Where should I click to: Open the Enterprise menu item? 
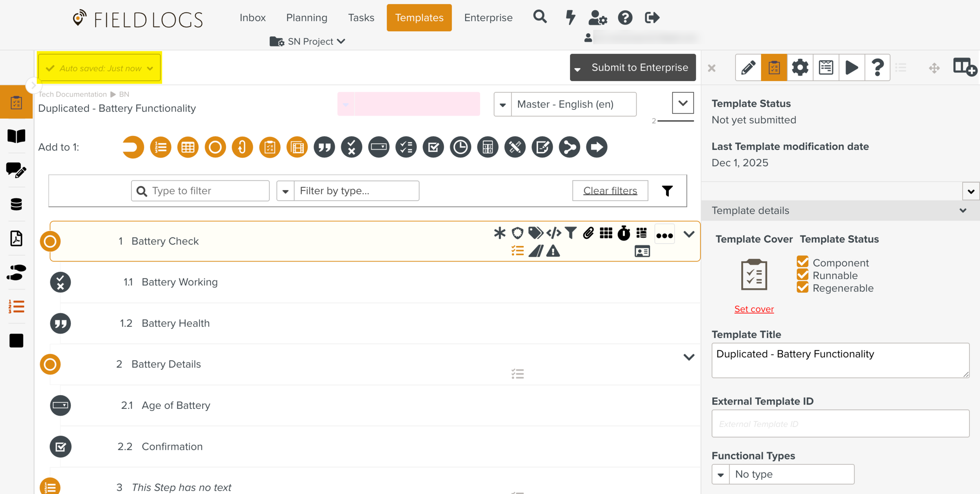488,18
